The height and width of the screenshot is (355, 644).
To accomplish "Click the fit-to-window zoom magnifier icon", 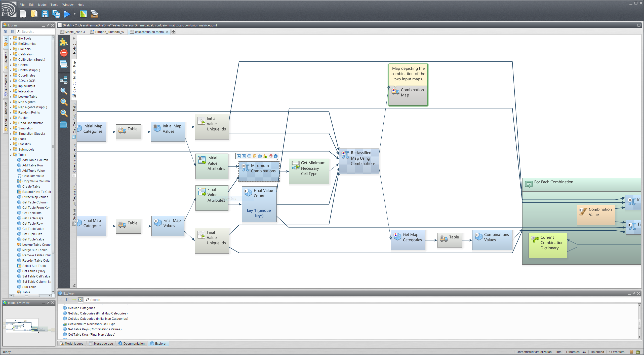I will [64, 91].
